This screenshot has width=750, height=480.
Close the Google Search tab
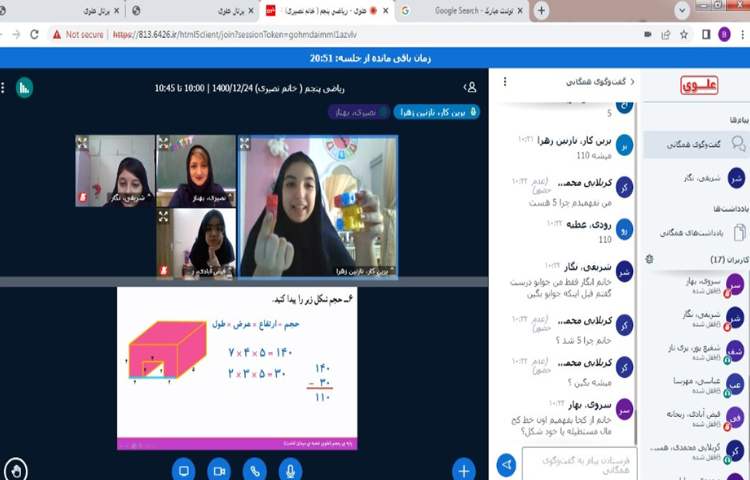[x=520, y=11]
